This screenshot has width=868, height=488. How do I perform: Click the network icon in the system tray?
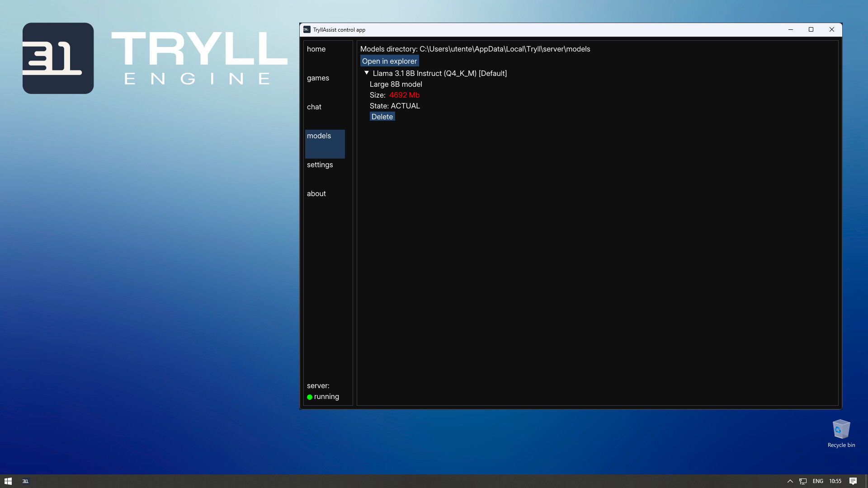coord(802,481)
